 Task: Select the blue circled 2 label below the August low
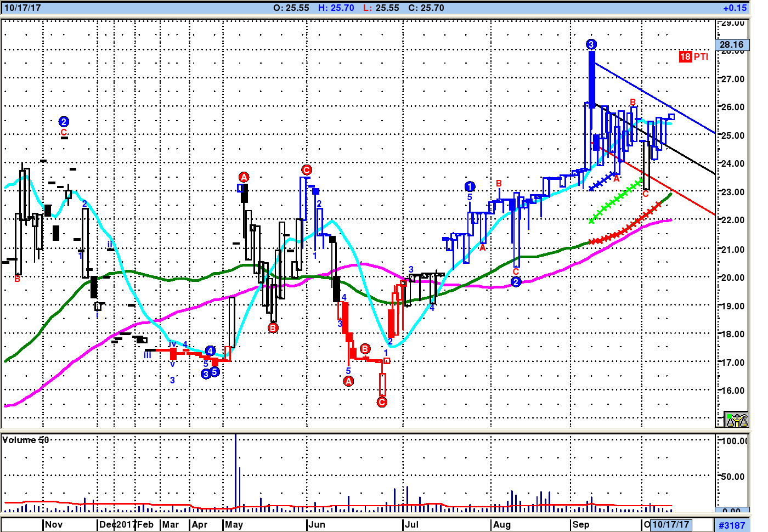[x=516, y=282]
